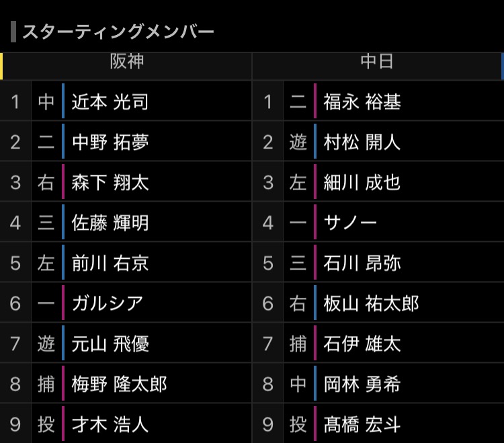504x443 pixels.
Task: Select Chunichi pitcher 髙橋 宏斗
Action: pyautogui.click(x=362, y=424)
